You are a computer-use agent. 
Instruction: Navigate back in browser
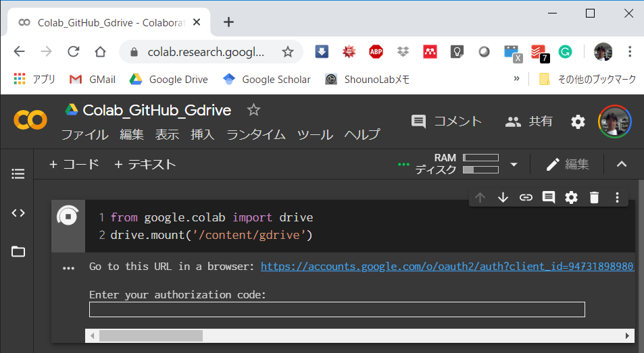point(20,52)
